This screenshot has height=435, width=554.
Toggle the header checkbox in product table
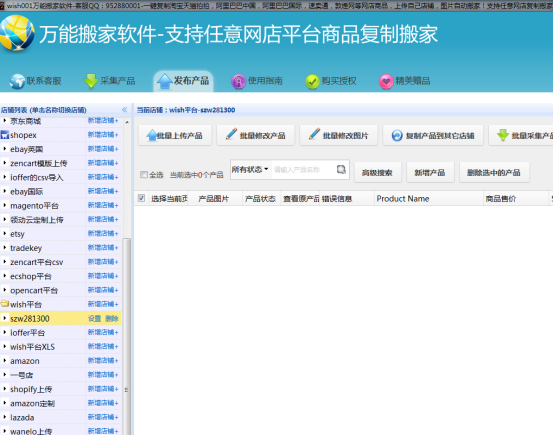click(141, 198)
